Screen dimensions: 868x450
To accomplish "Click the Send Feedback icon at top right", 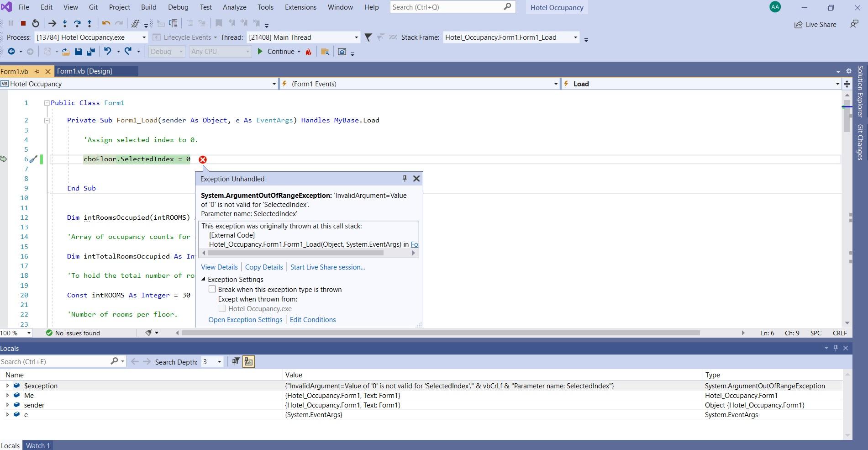I will point(854,24).
